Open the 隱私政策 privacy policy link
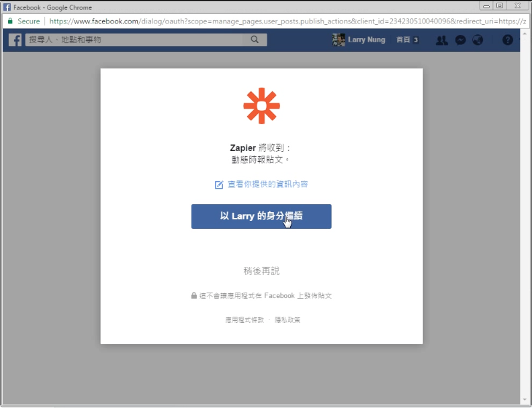 (x=287, y=320)
